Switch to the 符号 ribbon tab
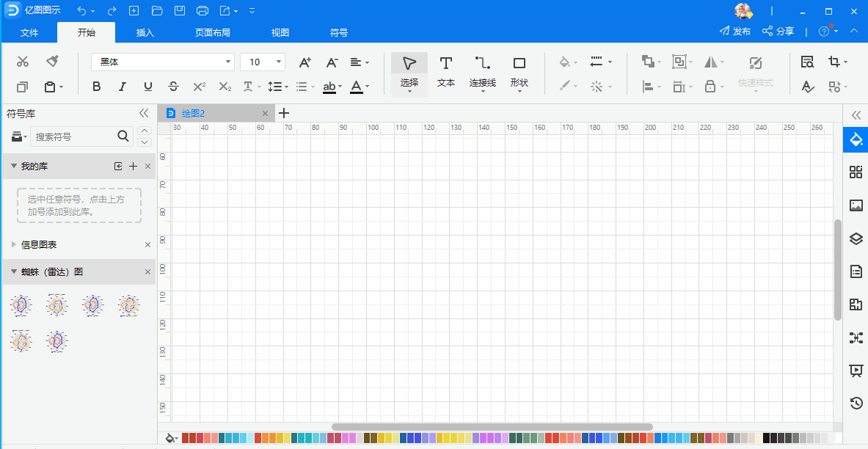This screenshot has height=449, width=868. point(339,33)
